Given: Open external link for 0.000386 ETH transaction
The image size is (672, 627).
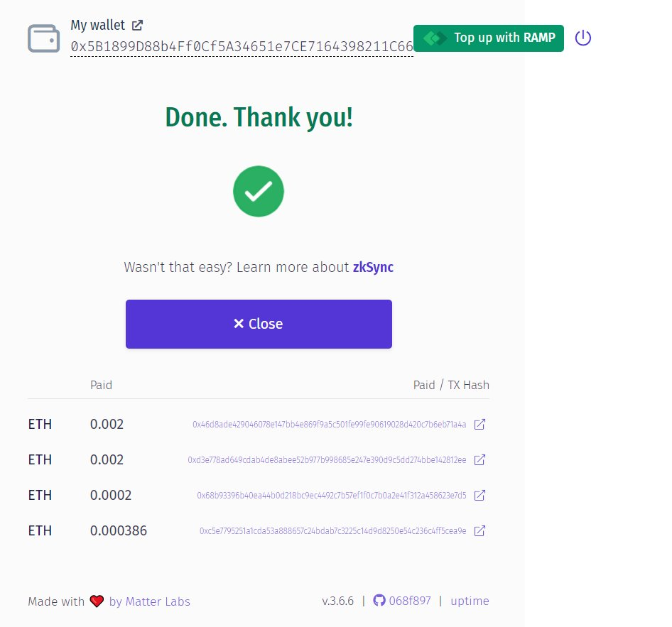Looking at the screenshot, I should 479,530.
